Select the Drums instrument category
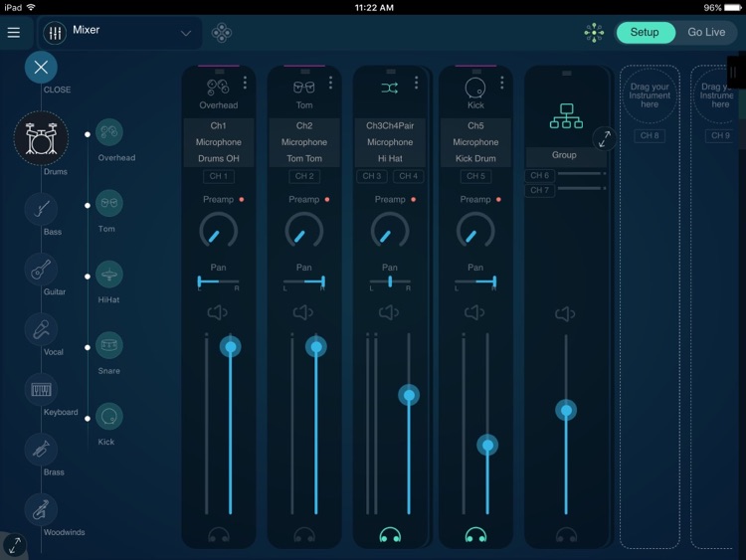This screenshot has width=746, height=560. coord(41,138)
